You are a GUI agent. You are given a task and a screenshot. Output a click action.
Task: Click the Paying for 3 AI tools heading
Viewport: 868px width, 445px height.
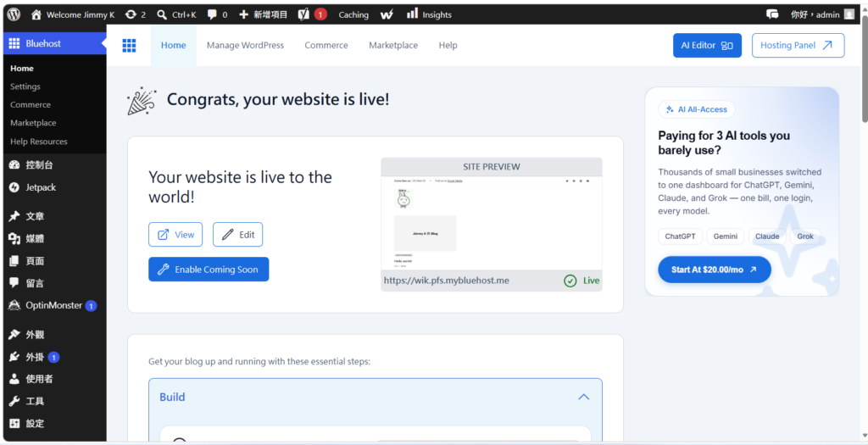click(724, 142)
